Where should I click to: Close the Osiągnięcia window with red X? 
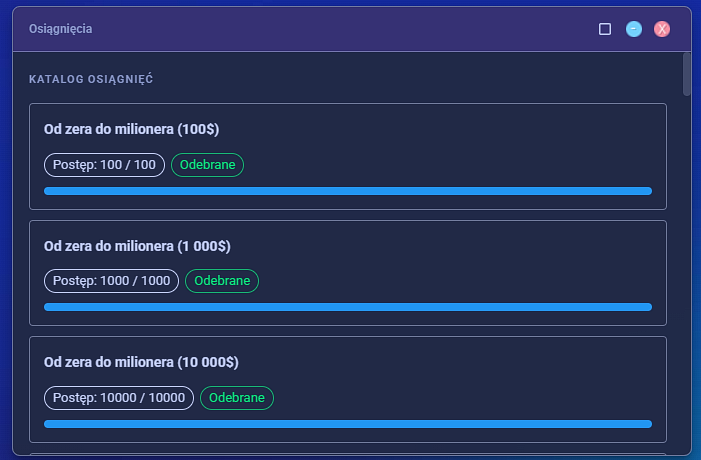click(x=662, y=29)
